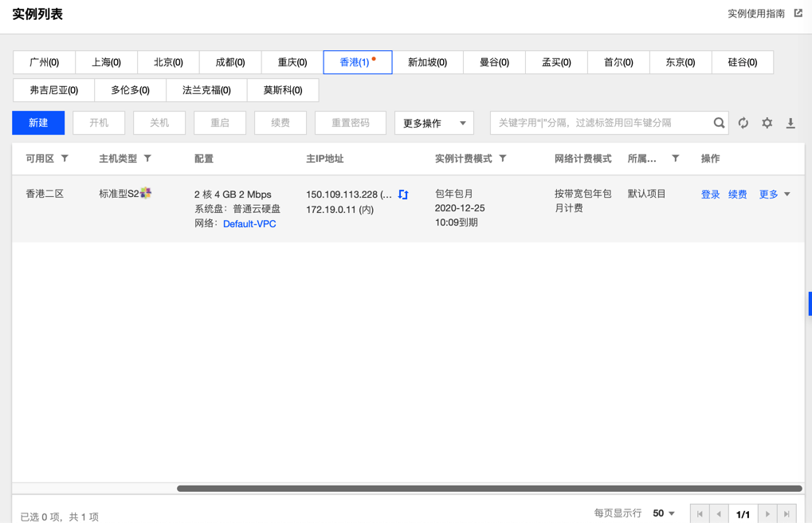Open the list display settings gear

[x=767, y=123]
